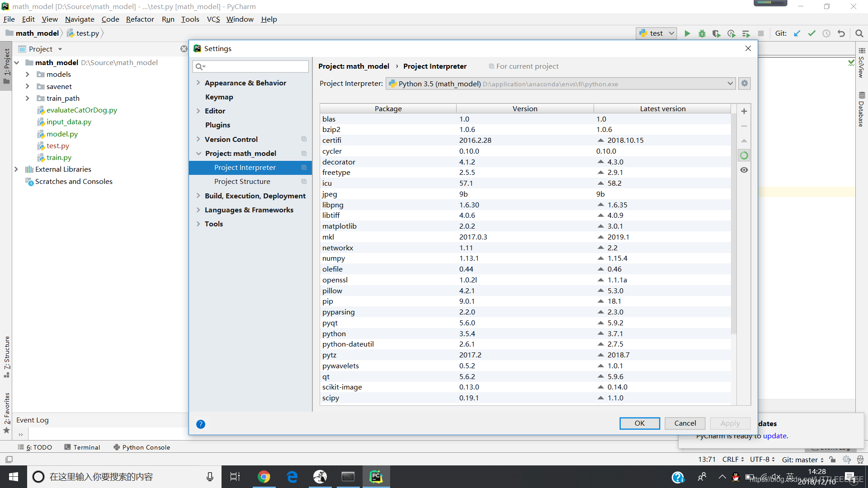This screenshot has height=488, width=868.
Task: Expand Version Control settings section
Action: [198, 140]
